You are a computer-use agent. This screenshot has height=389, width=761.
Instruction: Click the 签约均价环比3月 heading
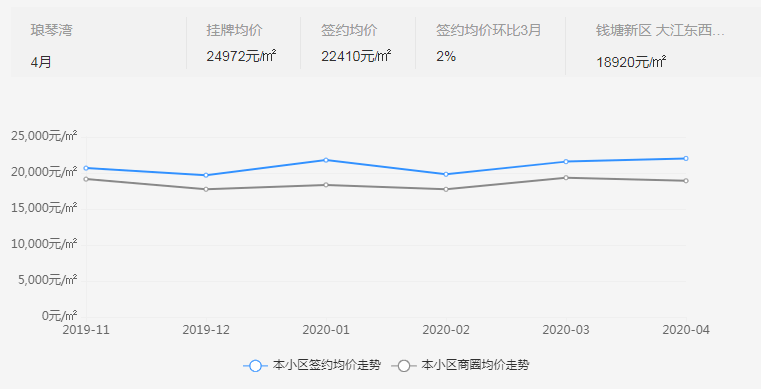(488, 30)
